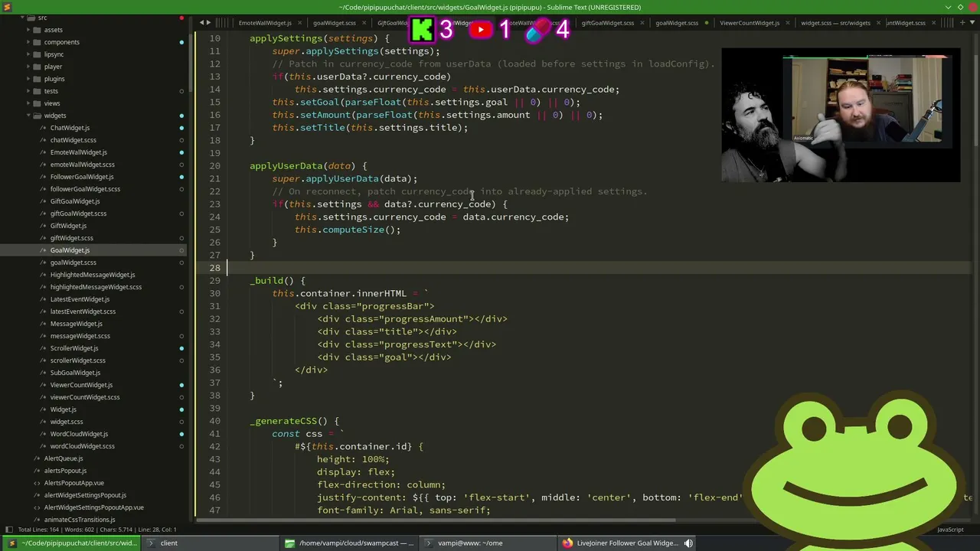Open animateCssTransitions.js in the sidebar

click(x=80, y=520)
